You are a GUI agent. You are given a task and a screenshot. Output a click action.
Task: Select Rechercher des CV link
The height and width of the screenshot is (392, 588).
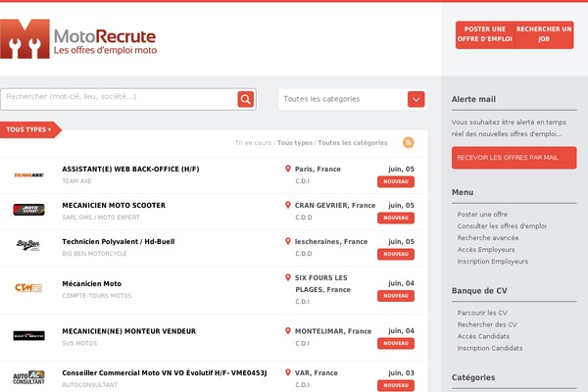tap(487, 324)
